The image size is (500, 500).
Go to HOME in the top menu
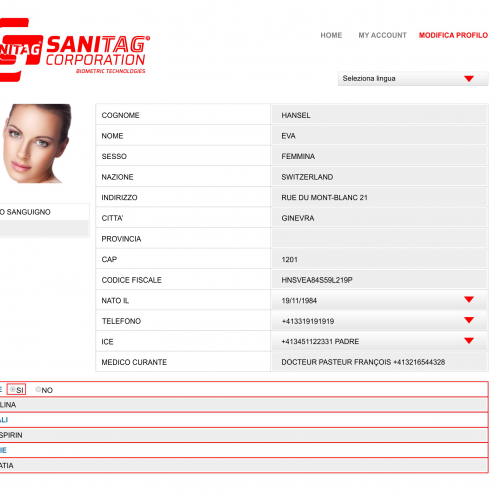point(331,35)
